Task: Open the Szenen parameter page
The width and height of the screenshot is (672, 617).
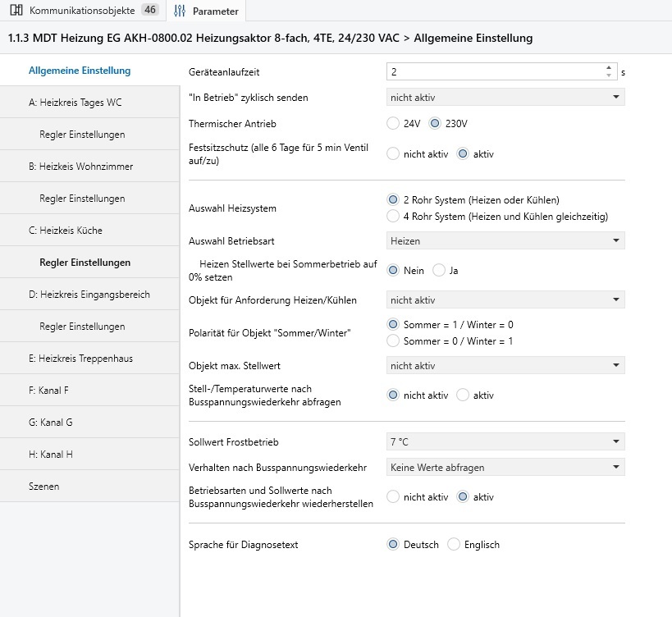Action: pyautogui.click(x=43, y=487)
